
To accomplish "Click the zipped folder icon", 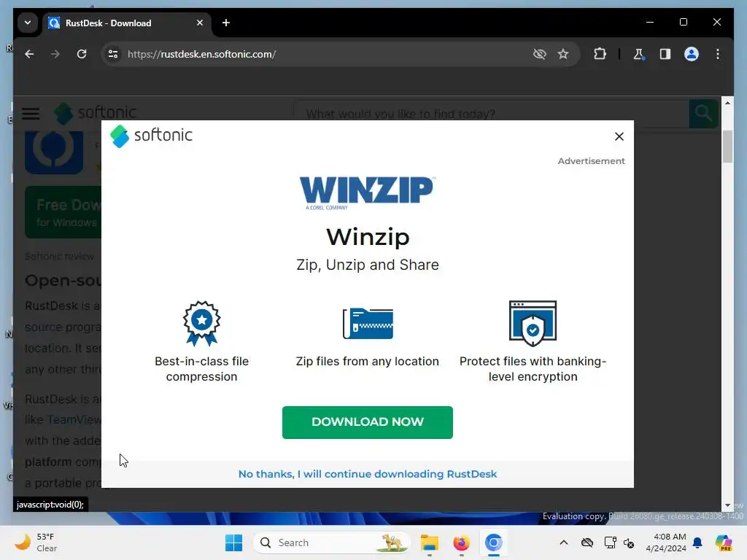I will (x=368, y=323).
